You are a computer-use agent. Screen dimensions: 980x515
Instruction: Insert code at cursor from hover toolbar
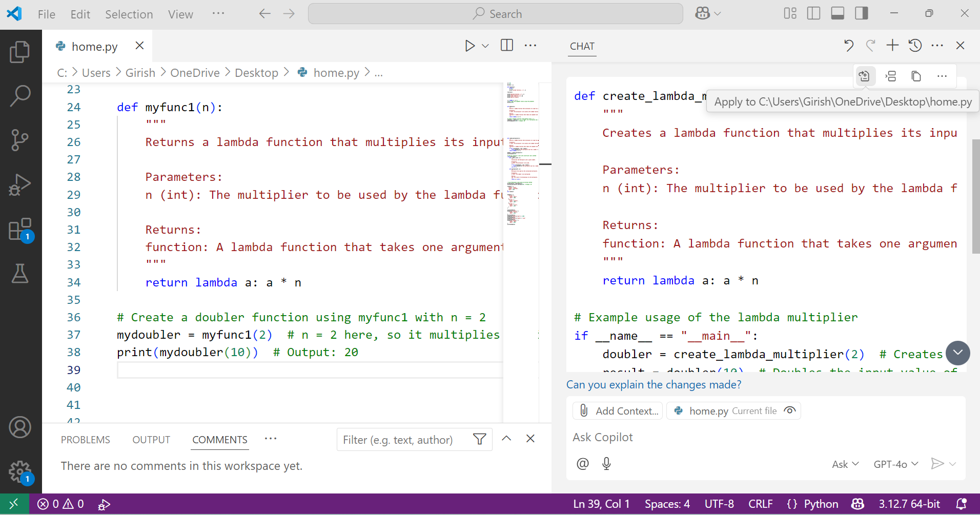(891, 76)
